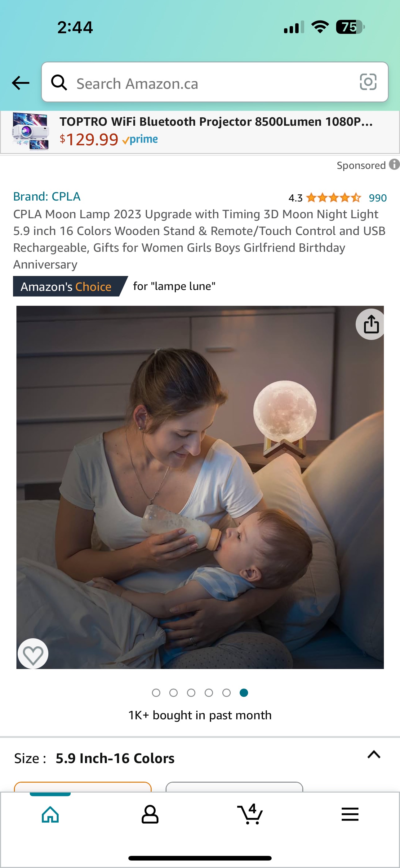Select the 5.9 Inch-16 Colors size option
Screen dimensions: 400x868
[x=82, y=787]
